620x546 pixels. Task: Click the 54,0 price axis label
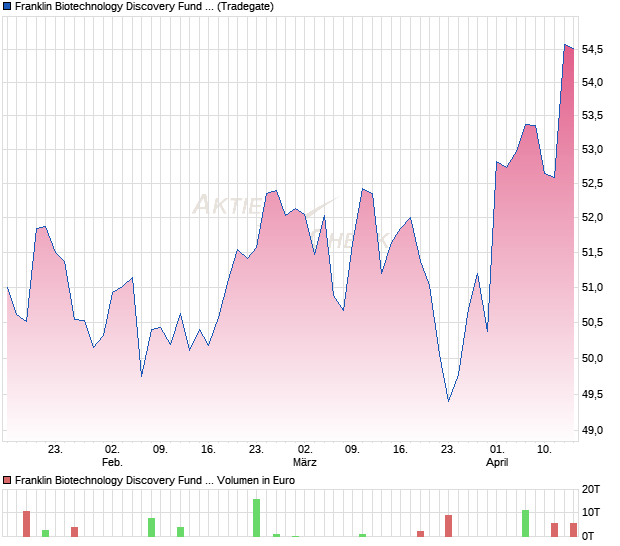[592, 82]
